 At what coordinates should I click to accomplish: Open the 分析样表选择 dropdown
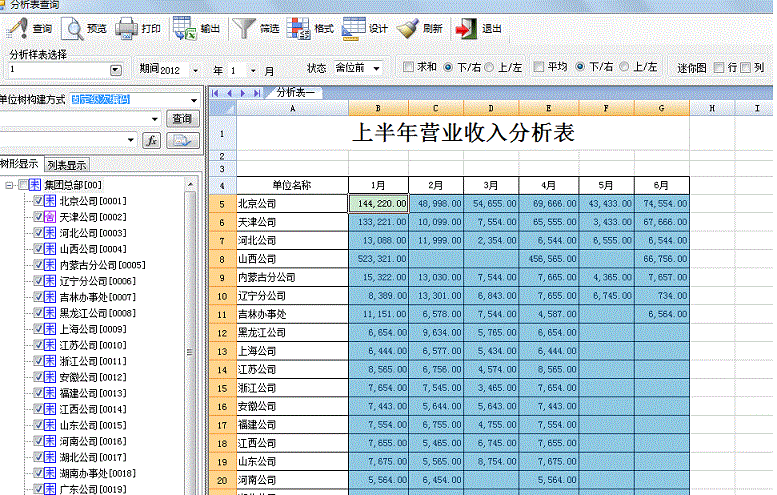(x=115, y=70)
